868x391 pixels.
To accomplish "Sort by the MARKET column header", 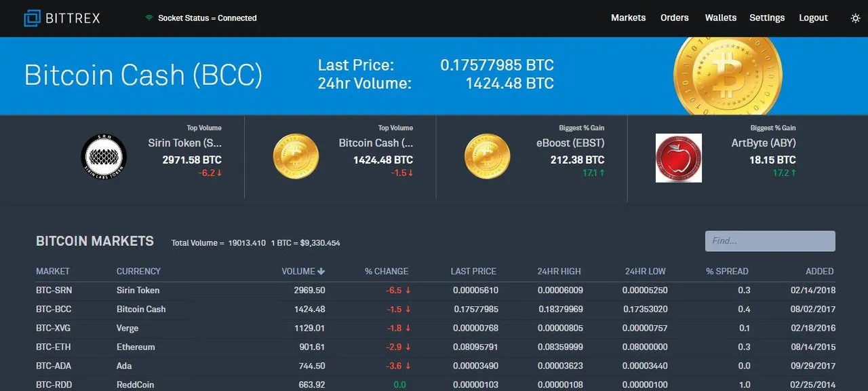I will 53,271.
